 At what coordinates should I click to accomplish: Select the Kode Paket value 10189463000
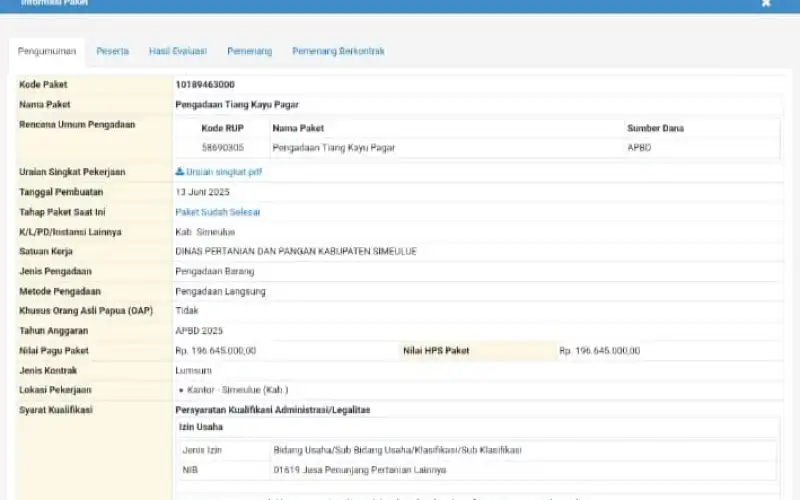205,84
